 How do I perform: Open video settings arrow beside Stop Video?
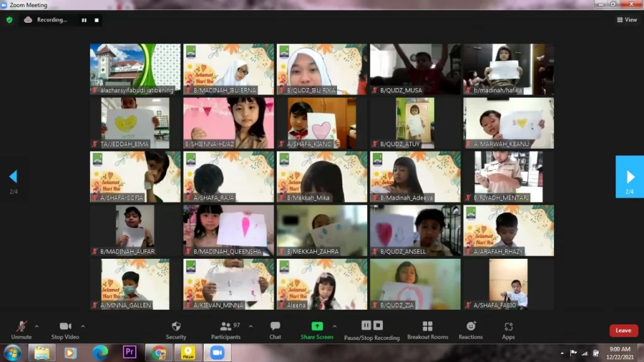[83, 326]
